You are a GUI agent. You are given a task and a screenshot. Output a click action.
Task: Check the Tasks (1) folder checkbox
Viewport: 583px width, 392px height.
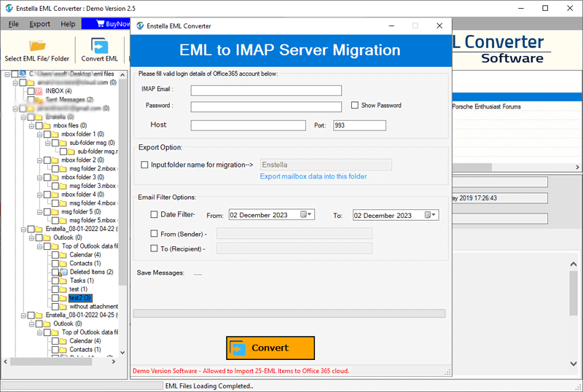coord(55,281)
